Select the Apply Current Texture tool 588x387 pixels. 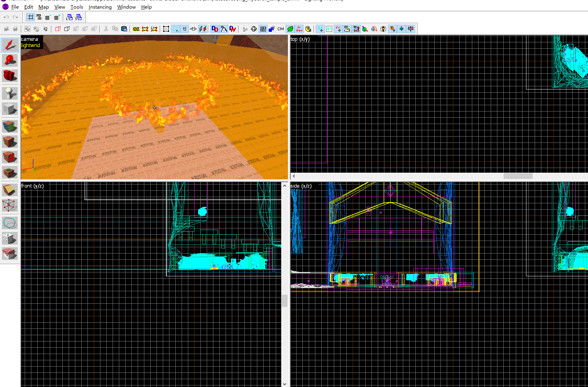10,141
